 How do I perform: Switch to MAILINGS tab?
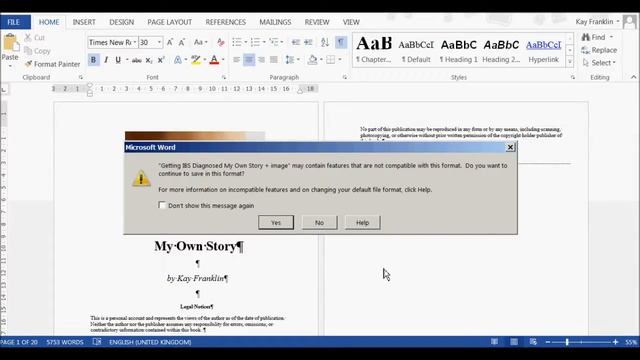point(275,22)
